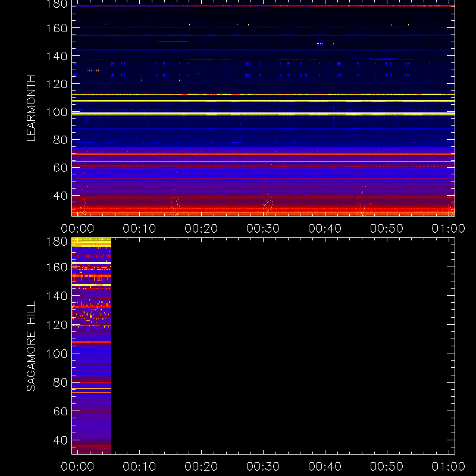Click 00:20 time label under Sagamore Hill plot

click(201, 466)
